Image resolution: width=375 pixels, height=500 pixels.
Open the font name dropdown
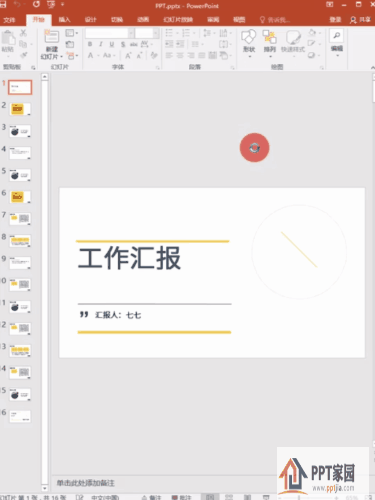tap(131, 33)
